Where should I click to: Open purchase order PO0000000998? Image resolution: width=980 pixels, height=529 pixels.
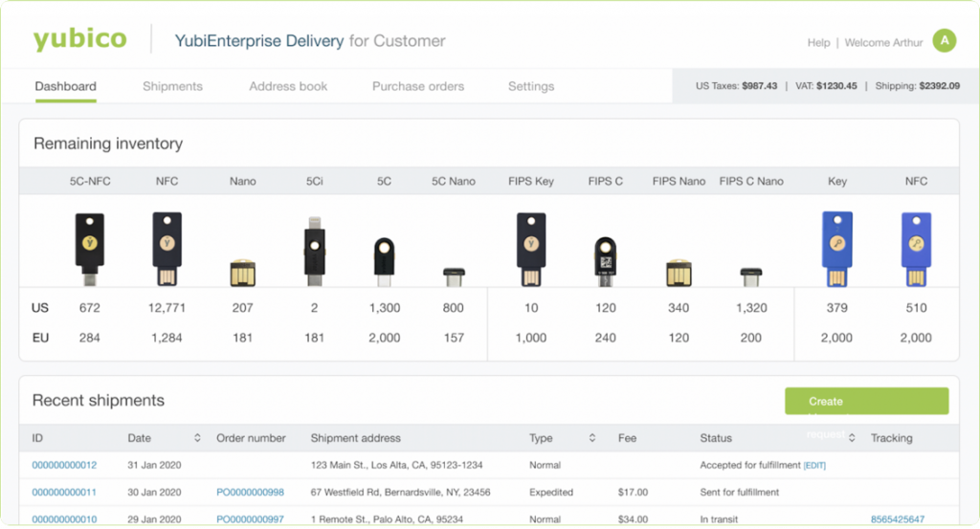pos(250,492)
